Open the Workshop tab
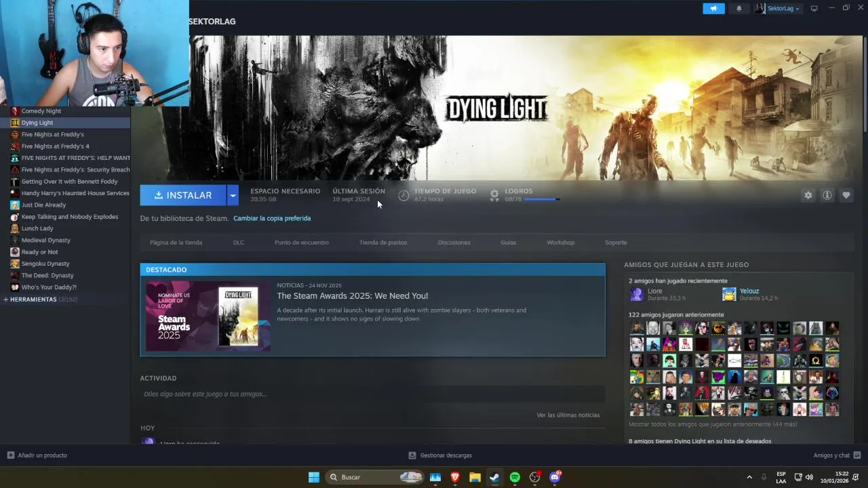 561,243
